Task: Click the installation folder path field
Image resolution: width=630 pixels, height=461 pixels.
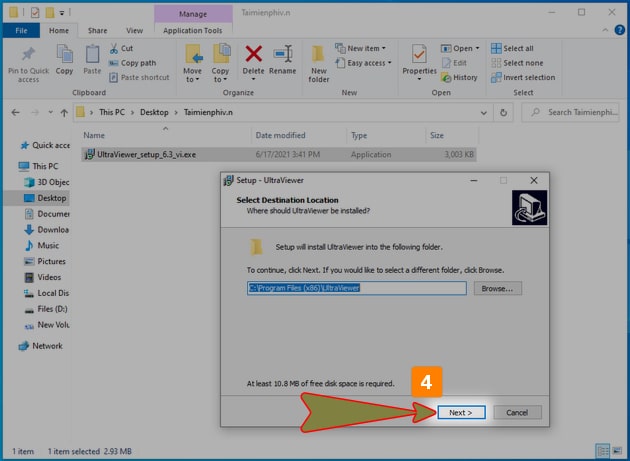Action: point(356,288)
